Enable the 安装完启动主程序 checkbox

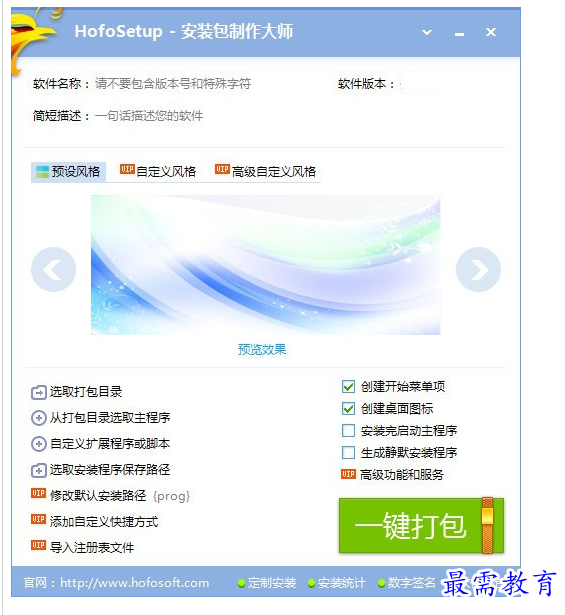348,430
